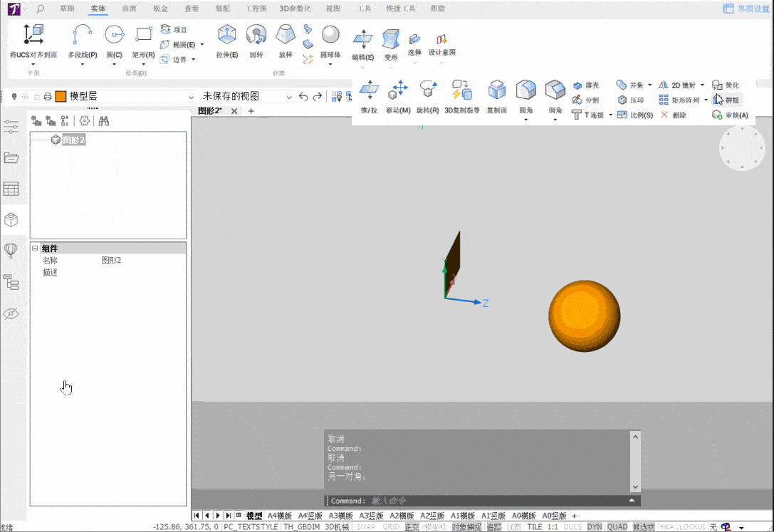The width and height of the screenshot is (774, 532).
Task: Expand the 2D 镜射 dropdown arrow
Action: pos(702,85)
